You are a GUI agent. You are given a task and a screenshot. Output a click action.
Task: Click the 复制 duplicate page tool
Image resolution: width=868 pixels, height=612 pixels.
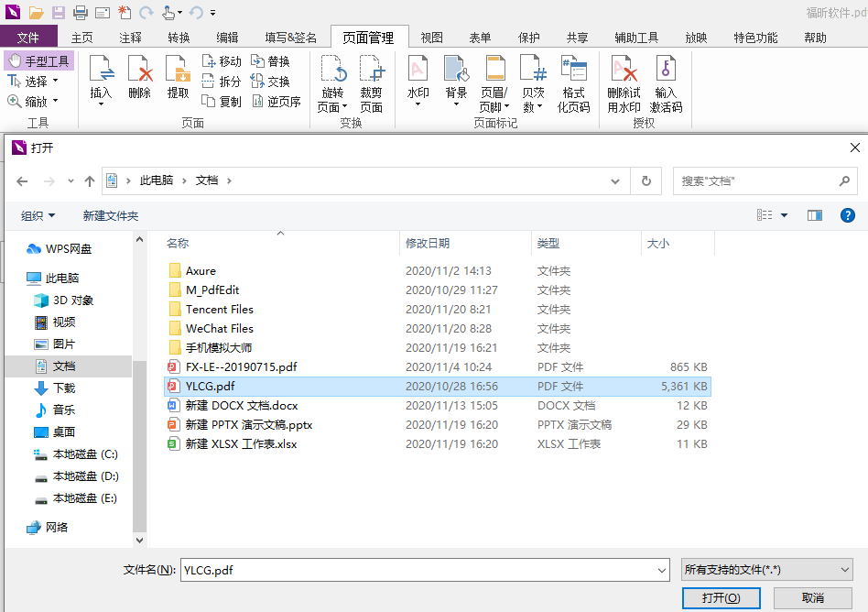222,102
